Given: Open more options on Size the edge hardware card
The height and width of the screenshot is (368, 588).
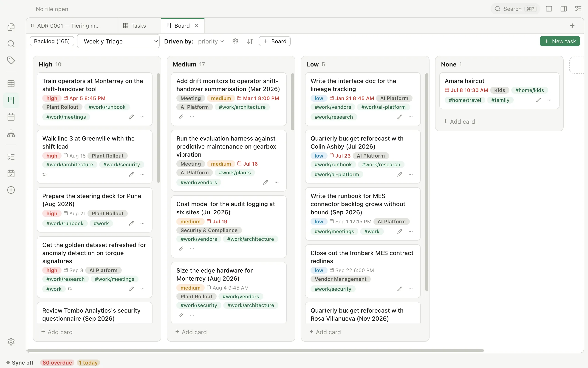Looking at the screenshot, I should point(192,315).
